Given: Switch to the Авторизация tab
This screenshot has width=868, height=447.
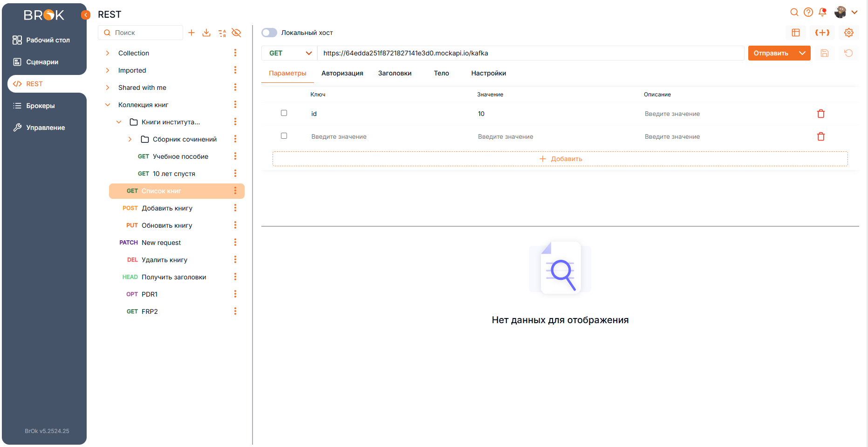Looking at the screenshot, I should (342, 73).
